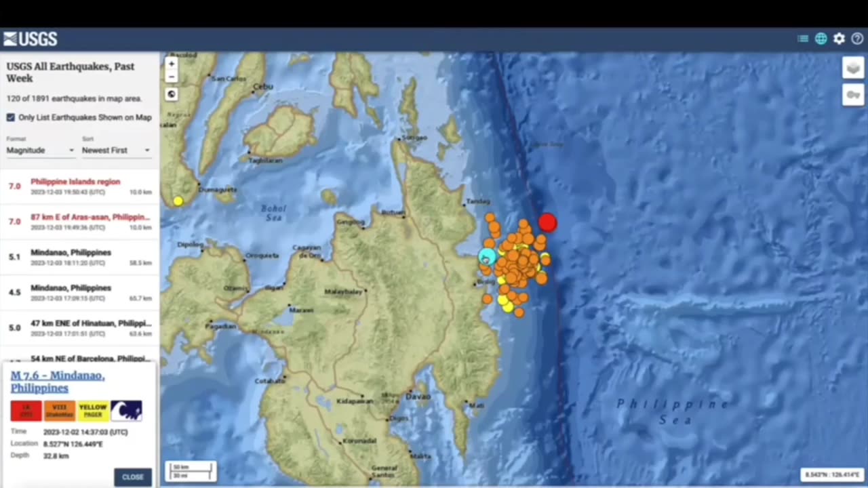
Task: Open the help question mark icon
Action: point(857,39)
